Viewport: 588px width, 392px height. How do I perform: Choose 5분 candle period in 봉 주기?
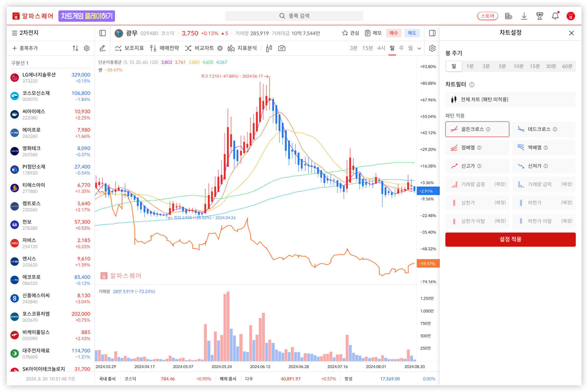click(502, 67)
